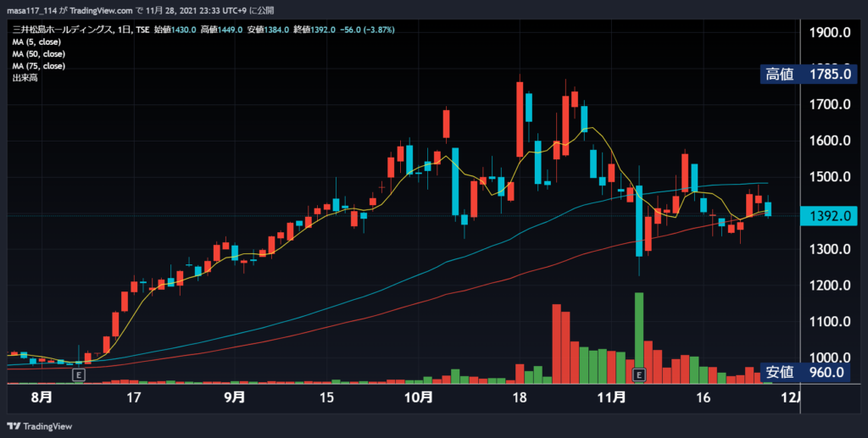Click the 10月 date axis label
The width and height of the screenshot is (868, 438).
[x=419, y=397]
